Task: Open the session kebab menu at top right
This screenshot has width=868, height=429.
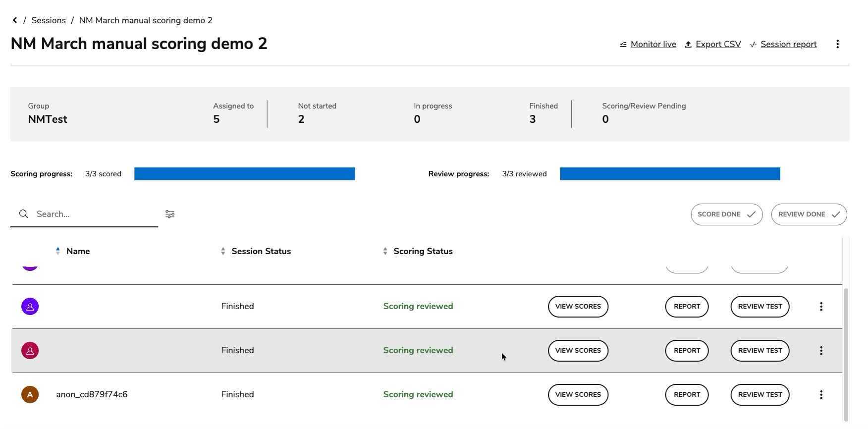Action: click(837, 44)
